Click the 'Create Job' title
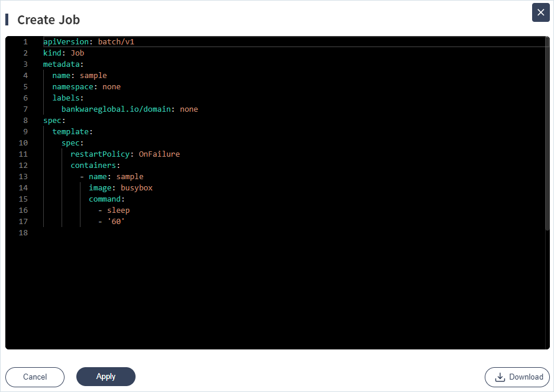 pyautogui.click(x=49, y=20)
